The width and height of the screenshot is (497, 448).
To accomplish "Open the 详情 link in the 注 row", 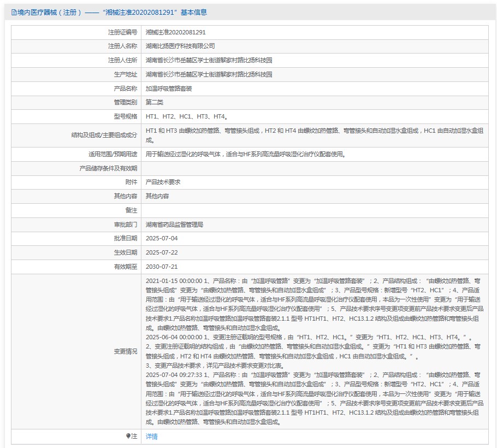I will (151, 437).
